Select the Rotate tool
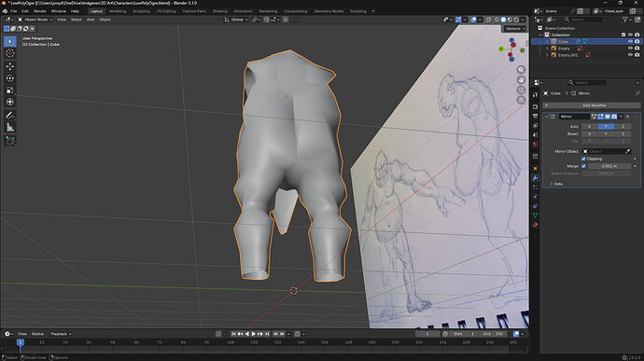The image size is (644, 361). pyautogui.click(x=10, y=78)
